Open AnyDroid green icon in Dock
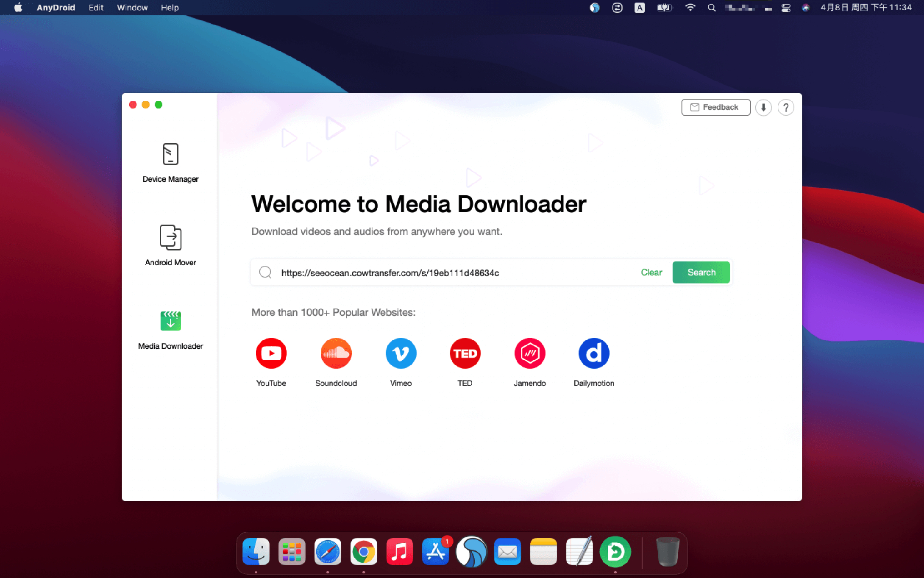The height and width of the screenshot is (578, 924). (615, 552)
